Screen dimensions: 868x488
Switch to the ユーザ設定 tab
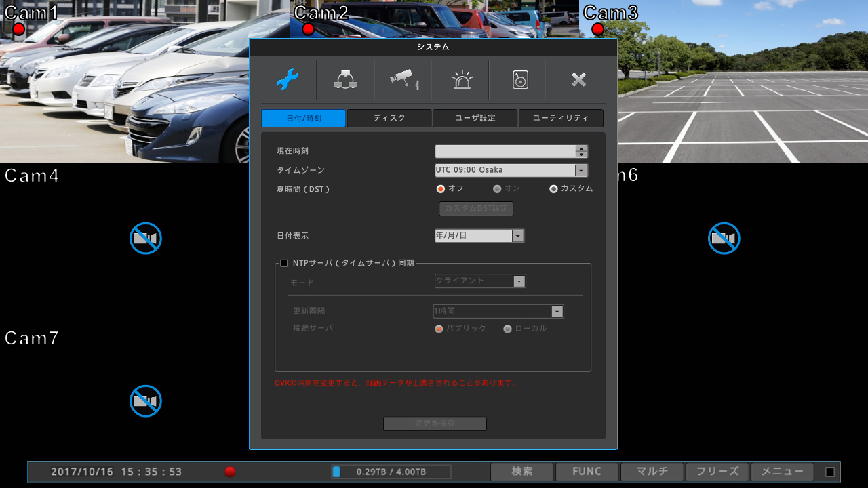point(475,118)
